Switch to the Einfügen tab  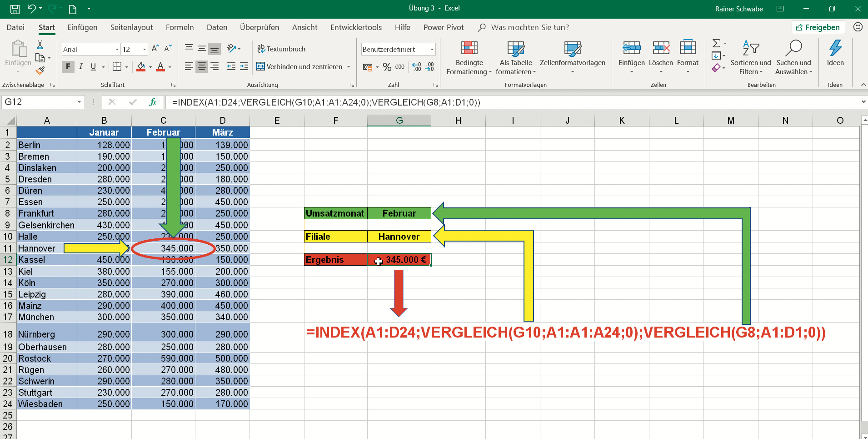(82, 27)
